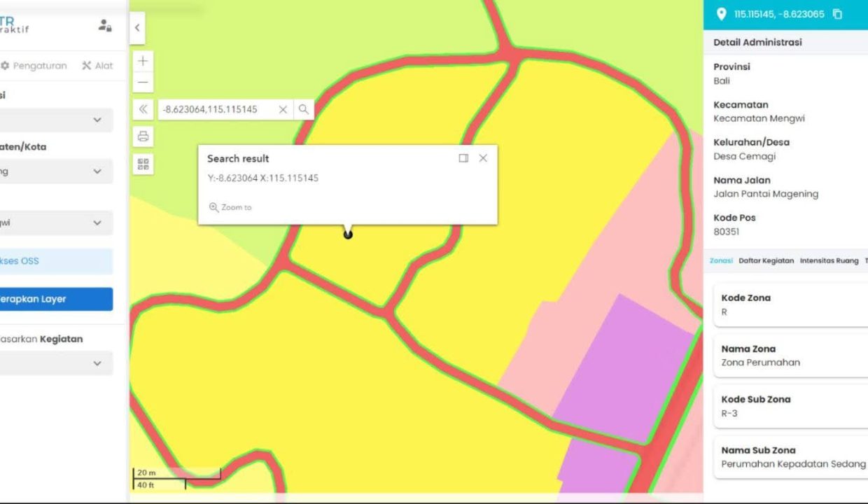Screen dimensions: 868x504
Task: Collapse the search bar with the double chevron
Action: (x=143, y=109)
